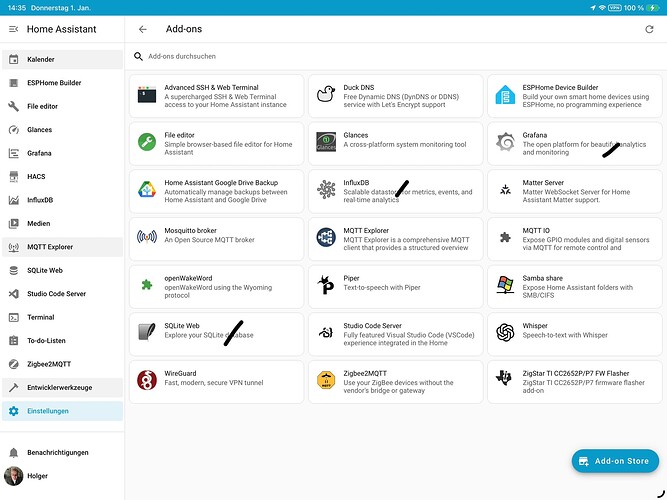Open ESPHome Builder in the sidebar

point(62,83)
